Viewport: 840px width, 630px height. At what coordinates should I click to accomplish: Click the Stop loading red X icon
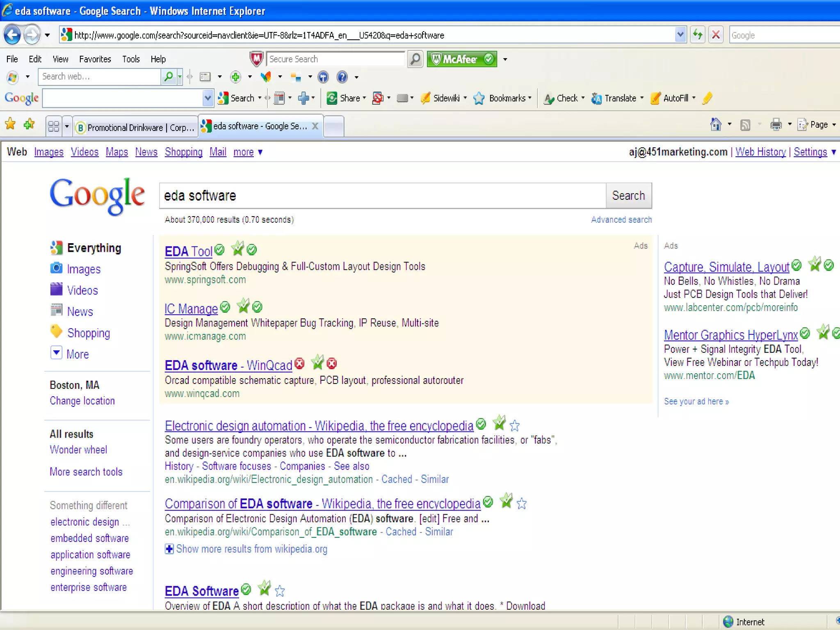tap(716, 35)
